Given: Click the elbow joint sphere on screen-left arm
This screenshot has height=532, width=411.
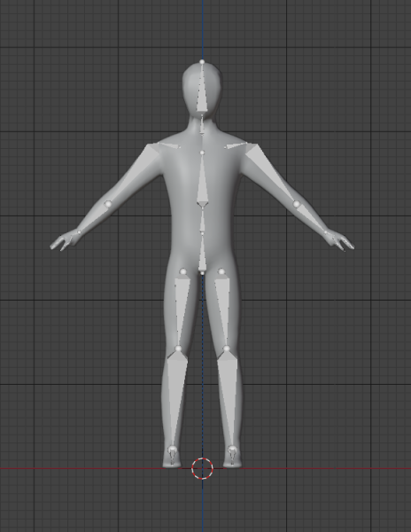Looking at the screenshot, I should coord(108,204).
